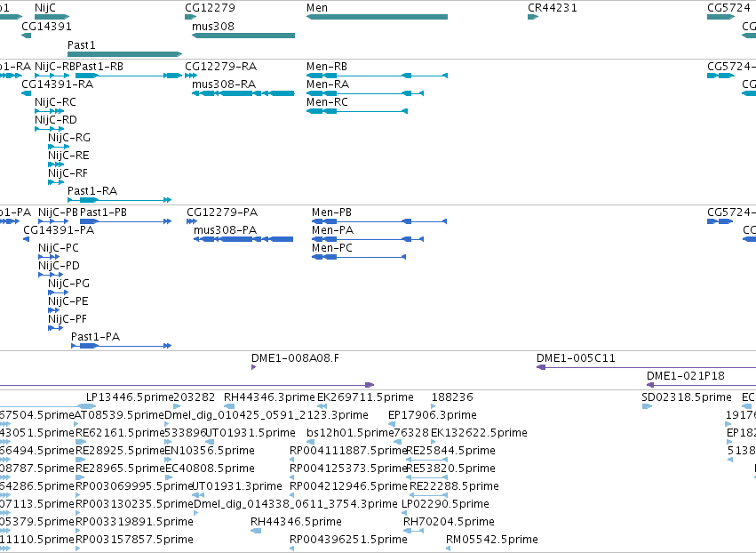
Task: Select the Past1-PA protein label
Action: click(x=95, y=337)
